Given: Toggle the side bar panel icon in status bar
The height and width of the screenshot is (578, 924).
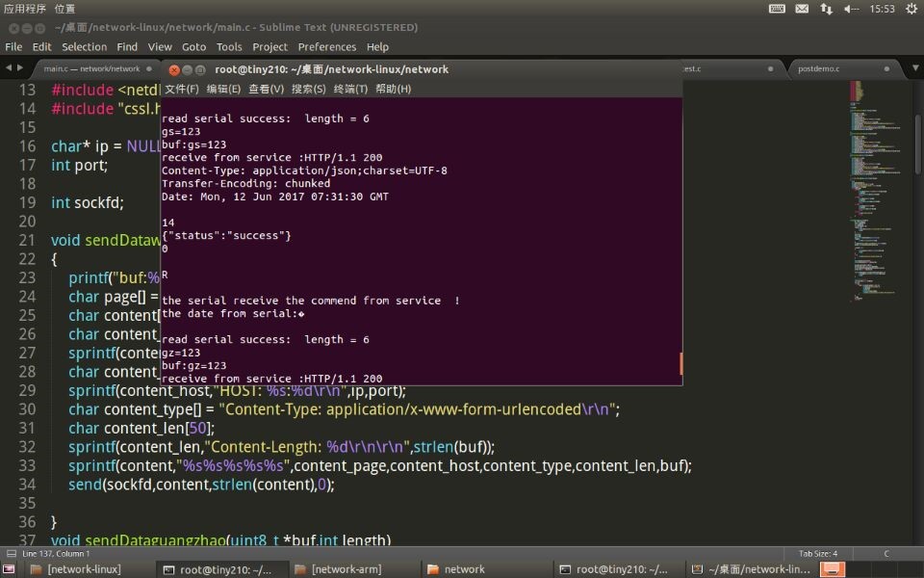Looking at the screenshot, I should click(x=12, y=553).
